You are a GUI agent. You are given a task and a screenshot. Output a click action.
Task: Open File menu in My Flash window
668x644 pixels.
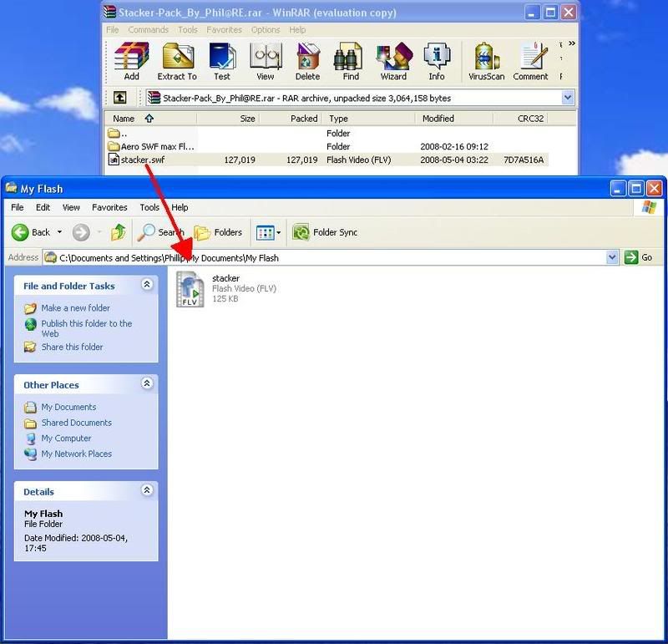[x=17, y=207]
